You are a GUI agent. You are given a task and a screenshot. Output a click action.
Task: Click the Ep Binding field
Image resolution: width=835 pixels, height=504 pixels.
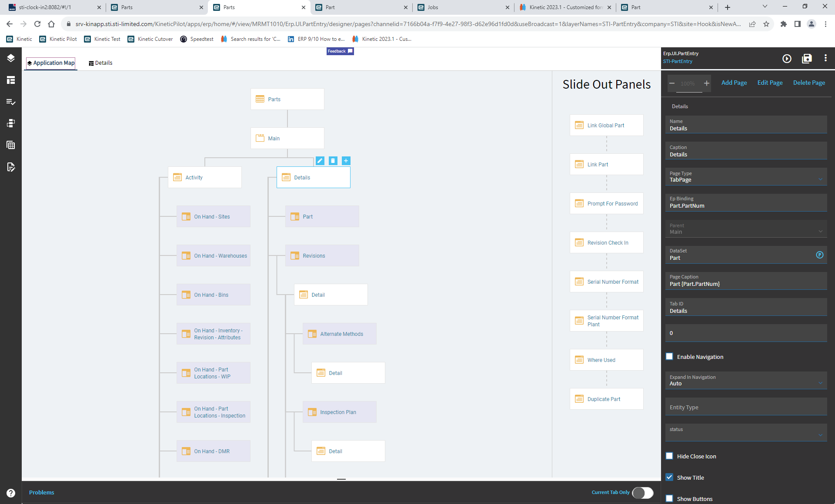coord(746,202)
